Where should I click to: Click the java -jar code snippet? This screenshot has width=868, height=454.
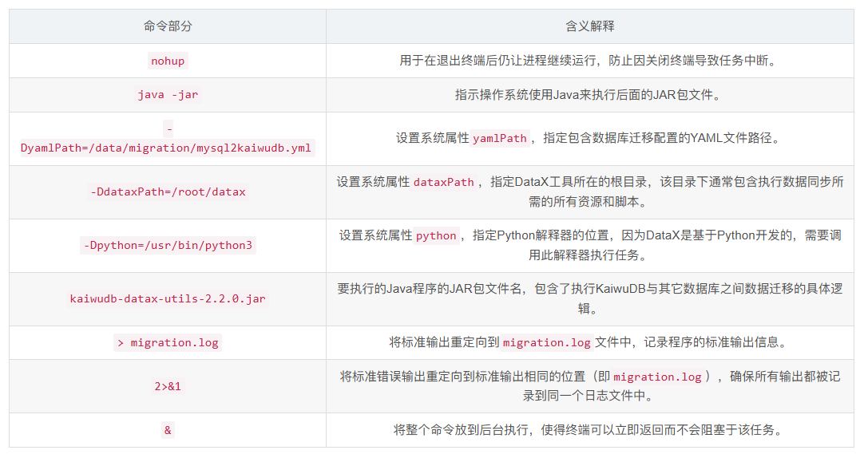(x=168, y=94)
